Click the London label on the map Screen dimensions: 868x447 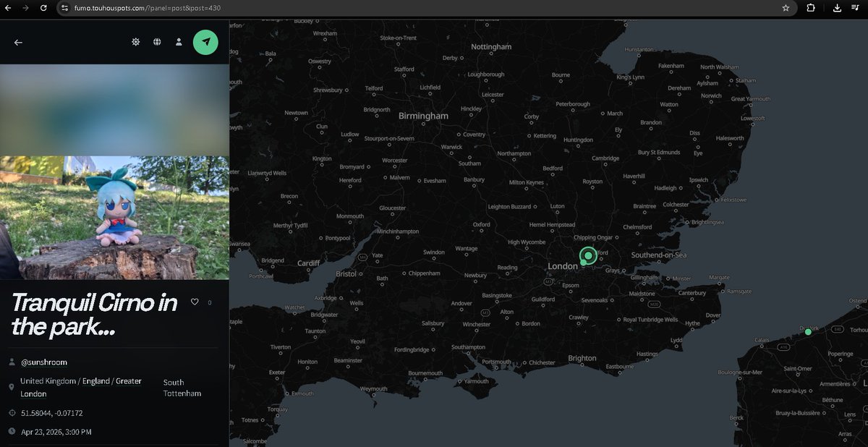point(563,266)
